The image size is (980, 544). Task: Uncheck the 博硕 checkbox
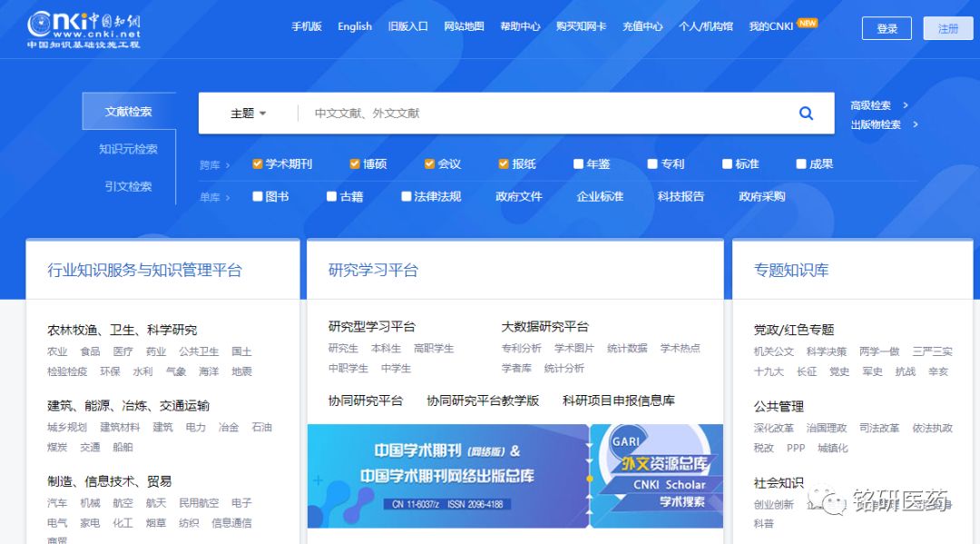(355, 164)
